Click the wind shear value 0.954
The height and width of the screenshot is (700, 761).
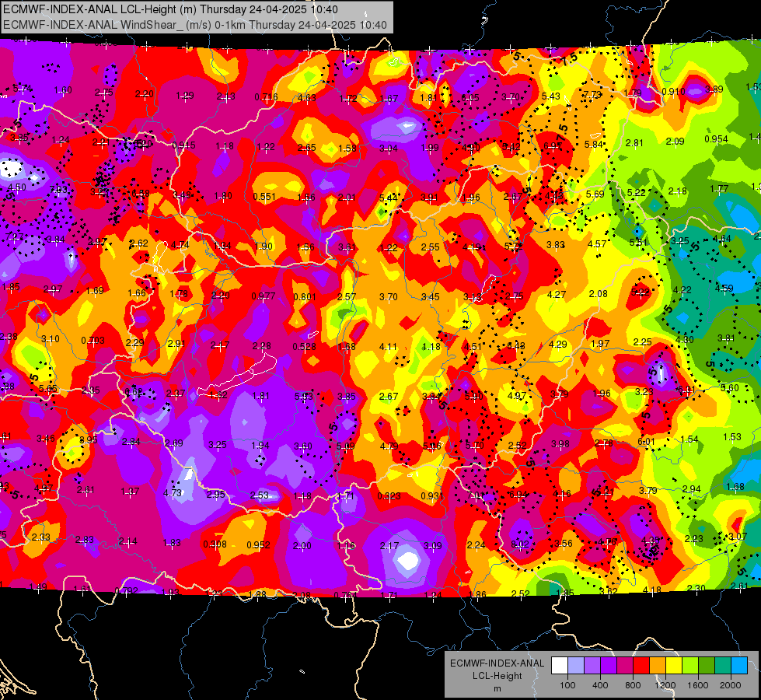tap(717, 139)
